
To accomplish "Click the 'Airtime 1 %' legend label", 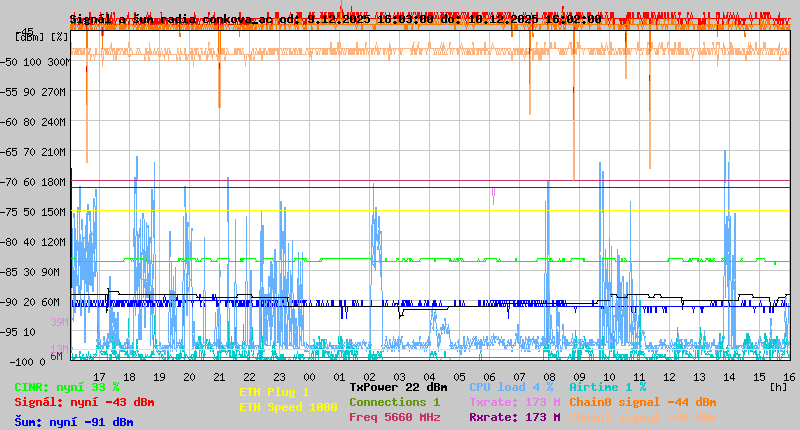I will tap(608, 387).
